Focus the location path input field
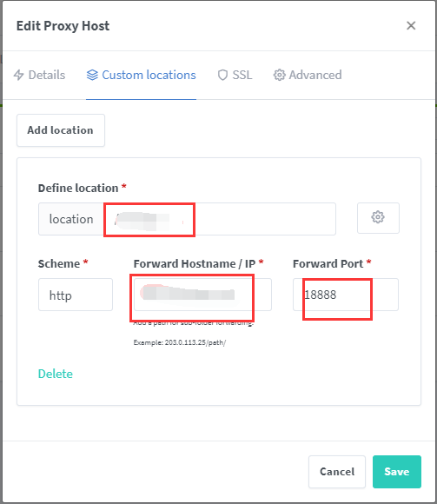The image size is (437, 504). click(220, 219)
